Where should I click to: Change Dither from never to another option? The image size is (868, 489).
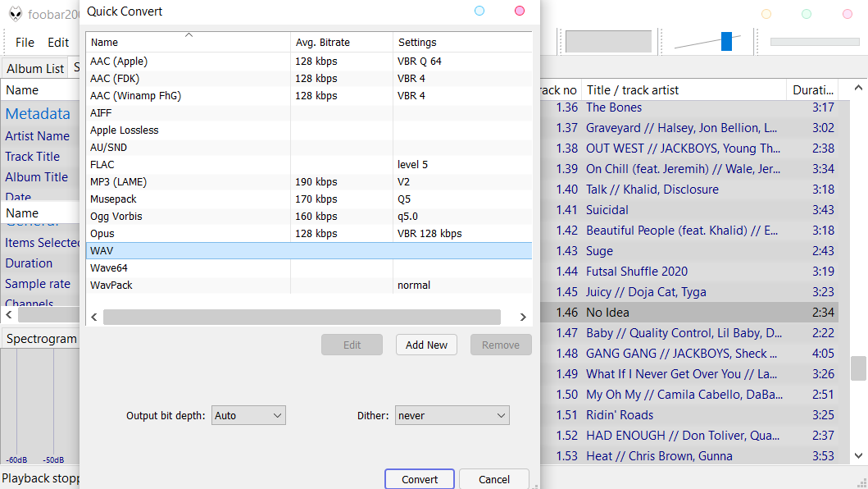(x=452, y=415)
